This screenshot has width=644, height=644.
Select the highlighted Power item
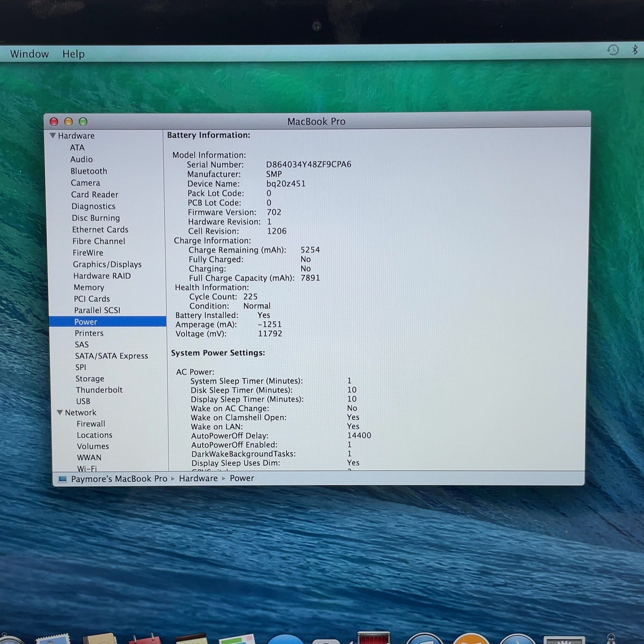pos(107,322)
